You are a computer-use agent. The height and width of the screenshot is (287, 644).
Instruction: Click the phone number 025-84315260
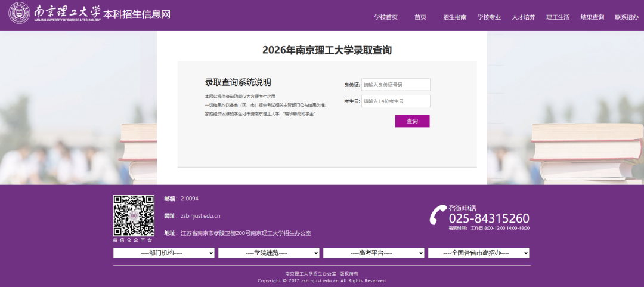(x=489, y=218)
